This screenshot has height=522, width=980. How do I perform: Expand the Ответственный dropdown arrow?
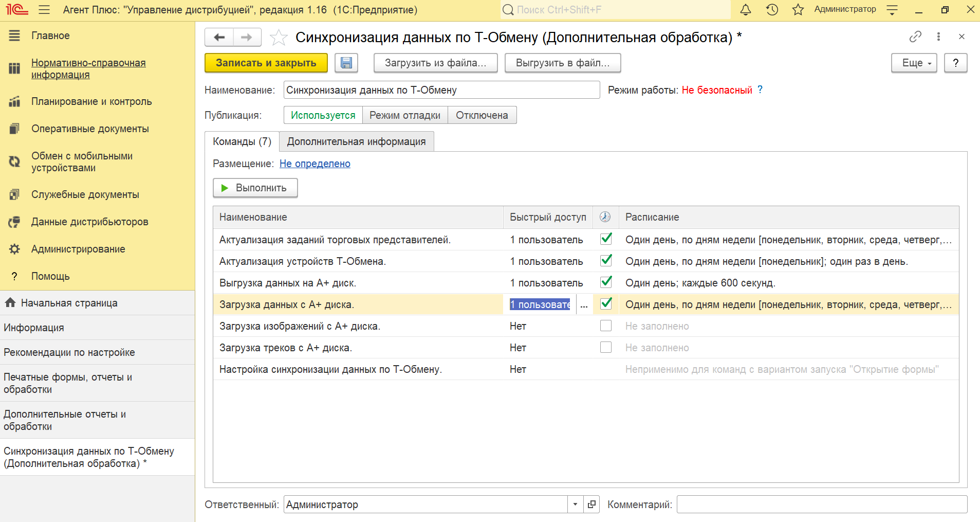(x=576, y=505)
